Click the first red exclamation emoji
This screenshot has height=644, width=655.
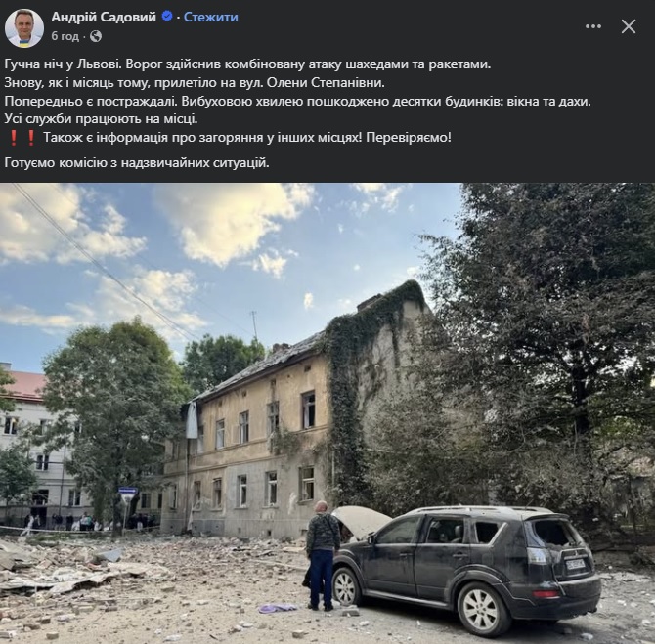14,138
